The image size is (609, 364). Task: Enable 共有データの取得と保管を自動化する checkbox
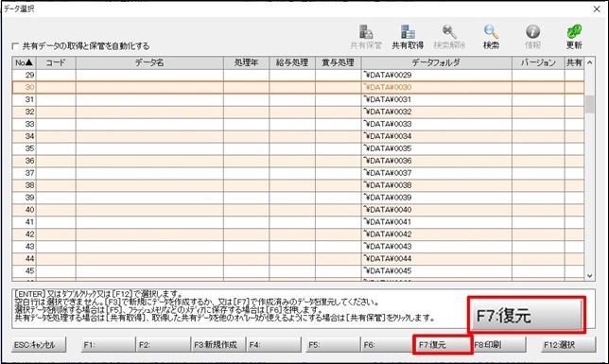tap(15, 46)
